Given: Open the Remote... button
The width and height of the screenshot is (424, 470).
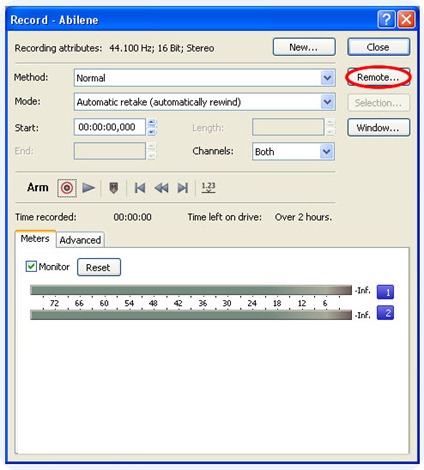Looking at the screenshot, I should (378, 77).
